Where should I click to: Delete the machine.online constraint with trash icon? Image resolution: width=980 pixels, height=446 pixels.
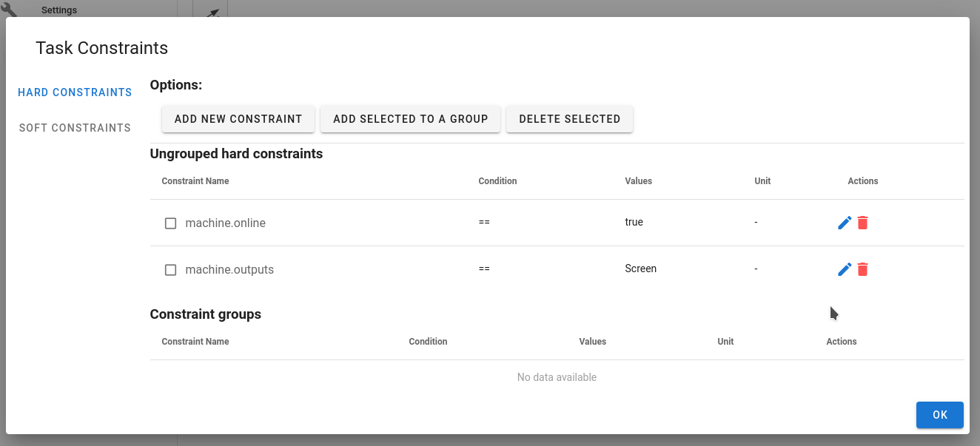[x=862, y=222]
